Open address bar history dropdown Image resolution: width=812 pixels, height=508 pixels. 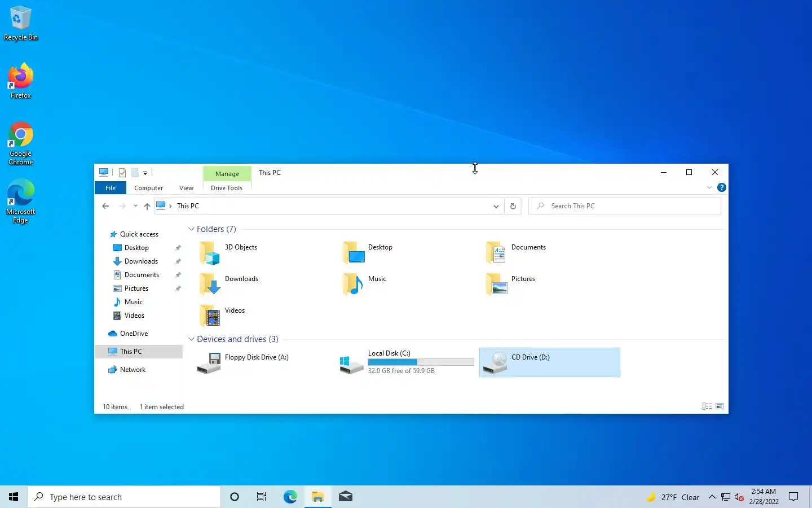[496, 206]
